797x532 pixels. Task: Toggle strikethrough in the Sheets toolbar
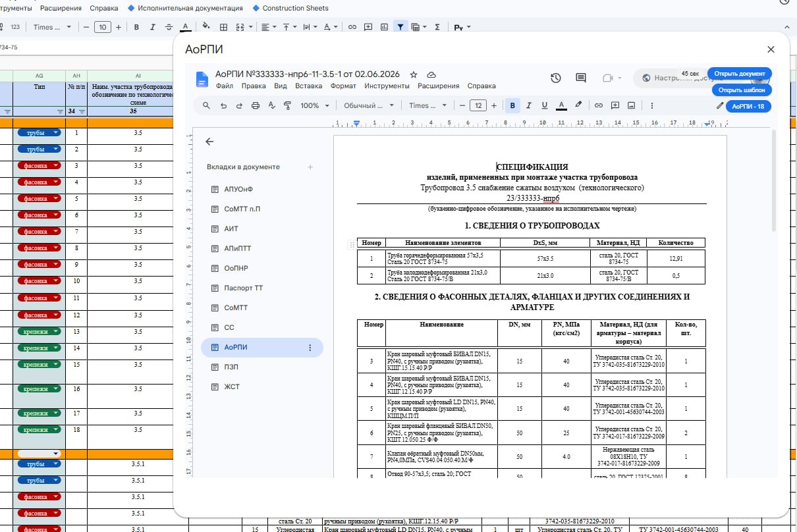(x=169, y=27)
